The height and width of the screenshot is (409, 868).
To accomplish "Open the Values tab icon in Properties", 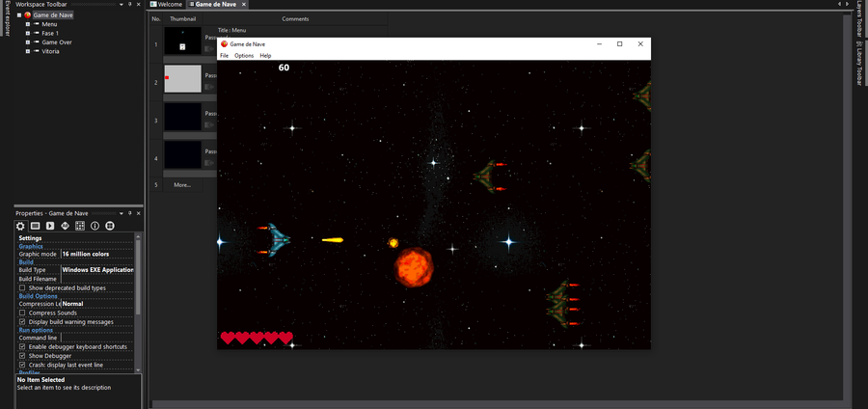I will click(65, 226).
